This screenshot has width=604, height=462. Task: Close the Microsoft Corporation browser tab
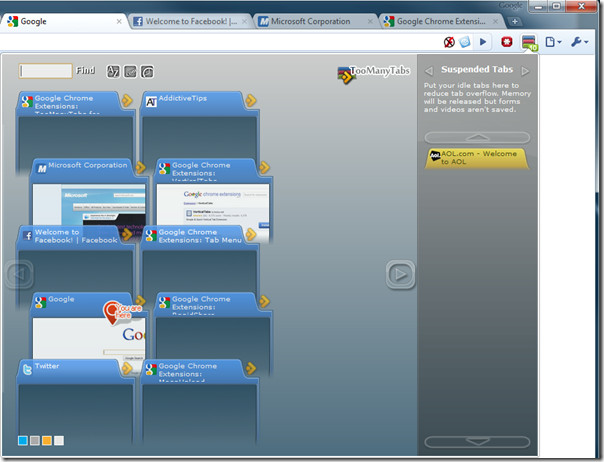click(370, 22)
